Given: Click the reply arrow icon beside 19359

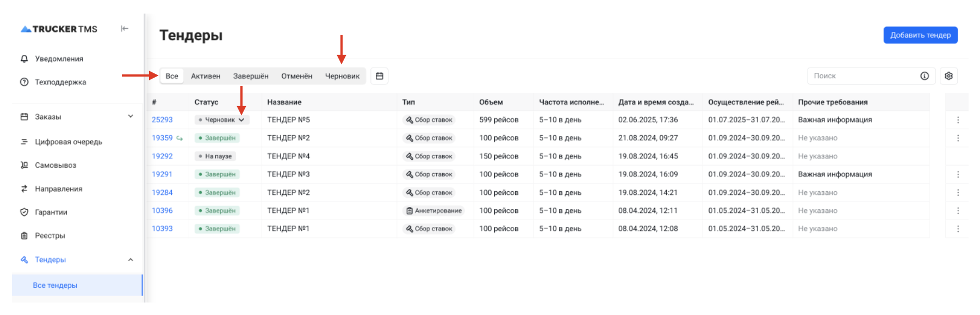Looking at the screenshot, I should [x=179, y=138].
